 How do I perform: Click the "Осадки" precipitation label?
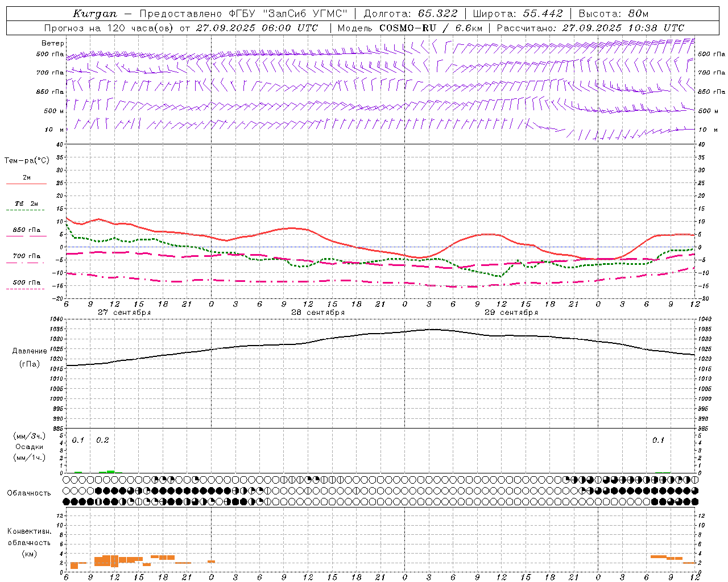pyautogui.click(x=30, y=447)
